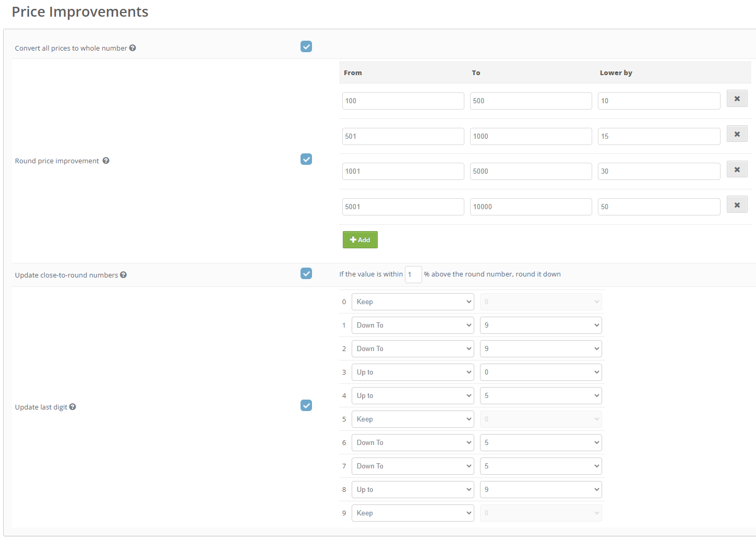Open help icon for Convert all prices to whole number
Image resolution: width=756 pixels, height=542 pixels.
(x=133, y=48)
